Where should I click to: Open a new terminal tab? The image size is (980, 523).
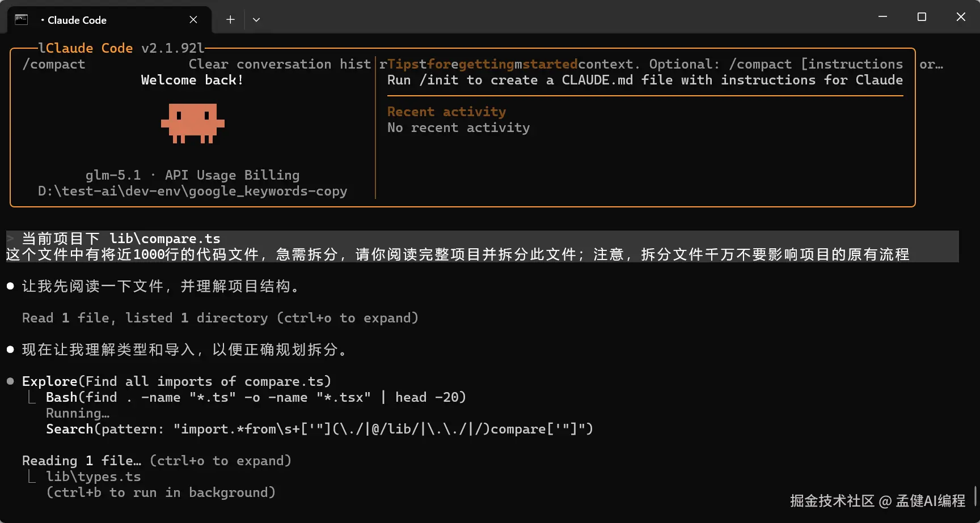click(230, 20)
